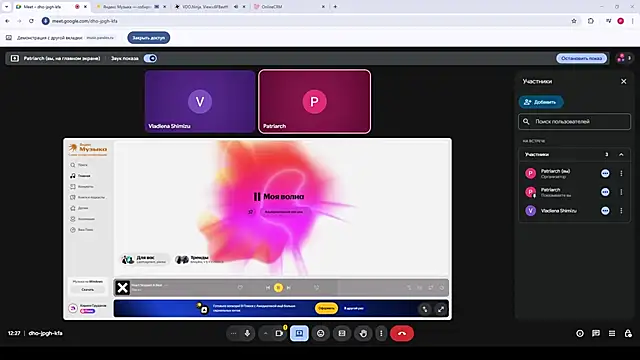The height and width of the screenshot is (360, 640).
Task: Open the chat panel icon
Action: pyautogui.click(x=596, y=333)
